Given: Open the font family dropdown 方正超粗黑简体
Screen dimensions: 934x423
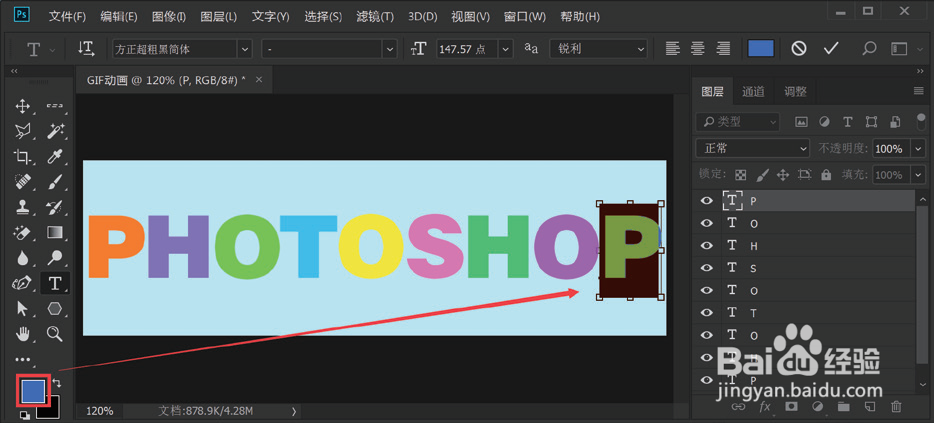Looking at the screenshot, I should coord(182,49).
